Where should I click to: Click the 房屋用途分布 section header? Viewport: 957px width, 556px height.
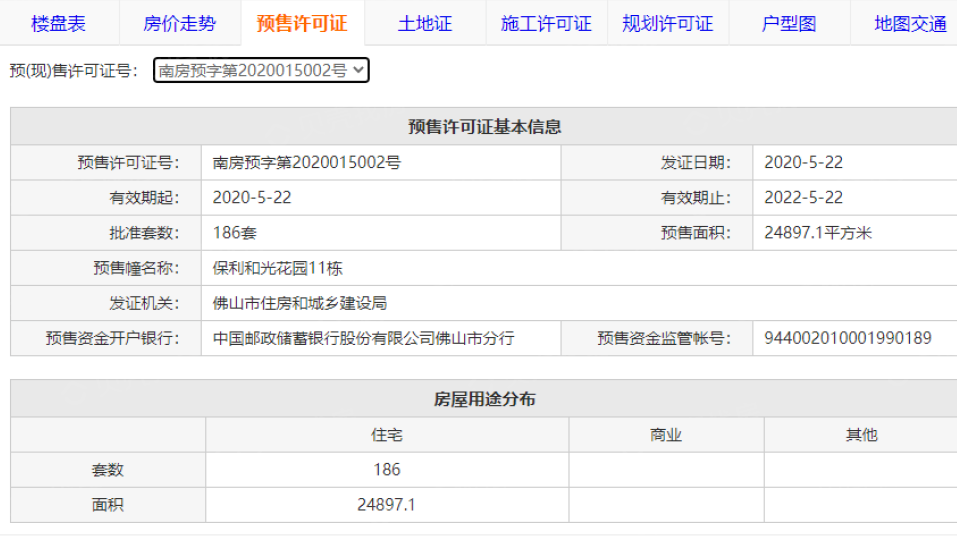484,399
